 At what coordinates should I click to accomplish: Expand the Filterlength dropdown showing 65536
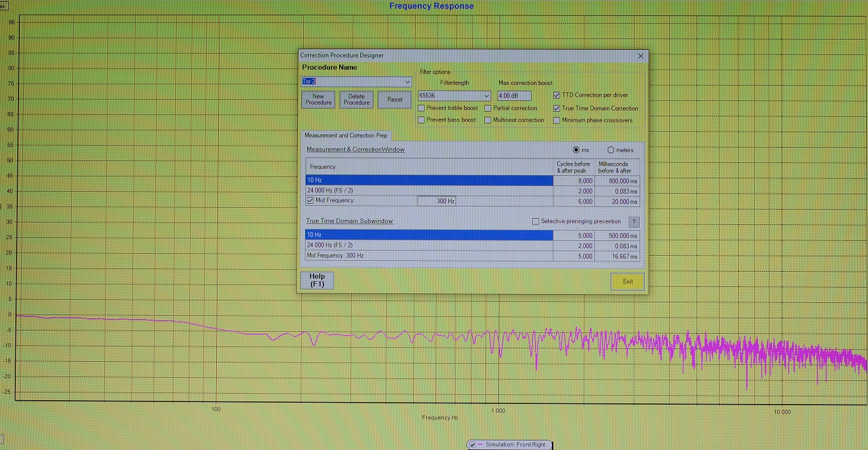pos(487,96)
